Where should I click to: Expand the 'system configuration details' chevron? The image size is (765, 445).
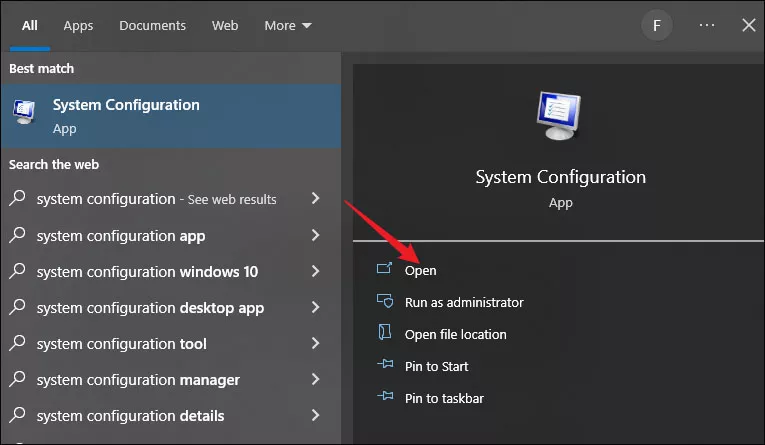tap(316, 415)
